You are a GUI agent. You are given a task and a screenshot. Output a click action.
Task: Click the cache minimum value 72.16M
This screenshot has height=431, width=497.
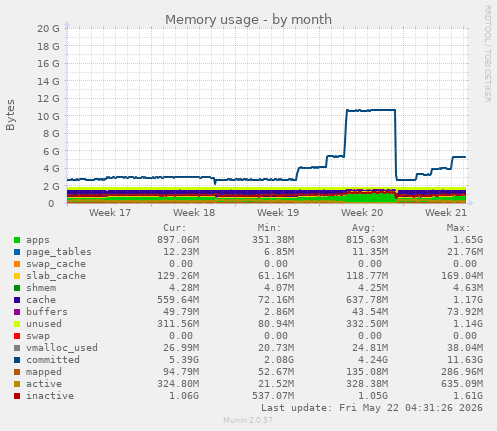click(276, 300)
